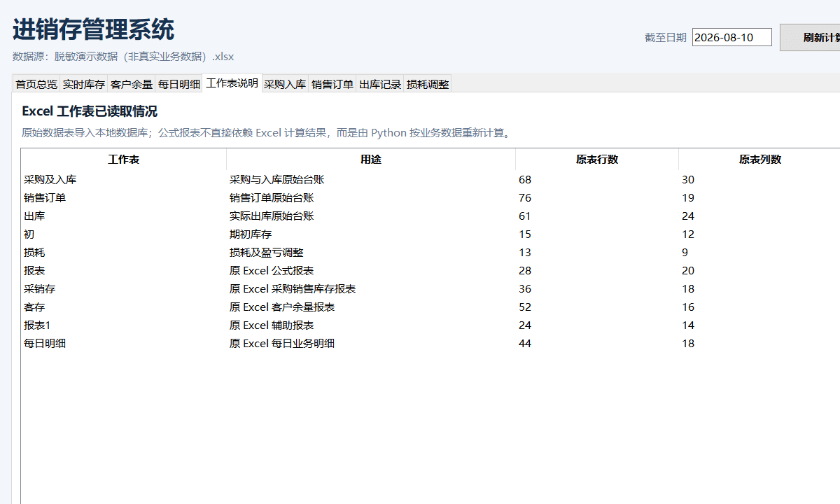Sort by the 工作表 column header
This screenshot has width=840, height=504.
click(x=124, y=159)
